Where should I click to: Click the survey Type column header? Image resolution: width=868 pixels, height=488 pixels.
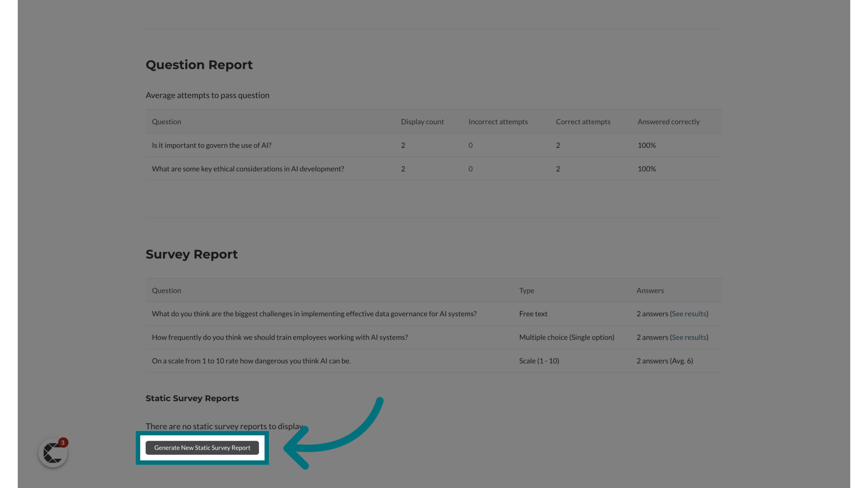coord(527,291)
